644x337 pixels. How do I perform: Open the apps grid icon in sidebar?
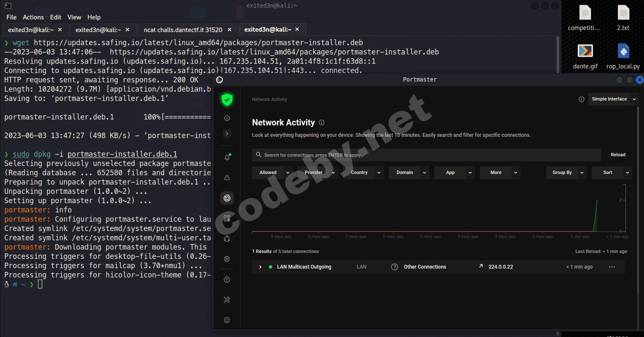(x=227, y=218)
